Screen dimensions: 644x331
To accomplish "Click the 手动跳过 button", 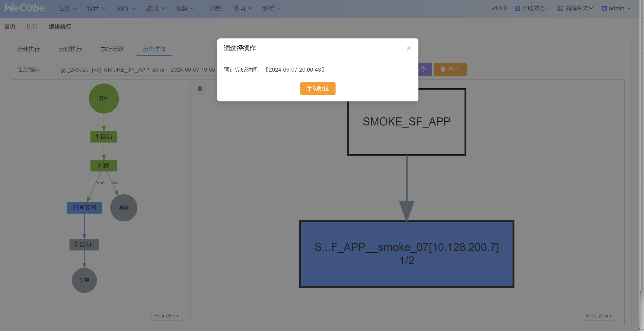I will (x=317, y=88).
